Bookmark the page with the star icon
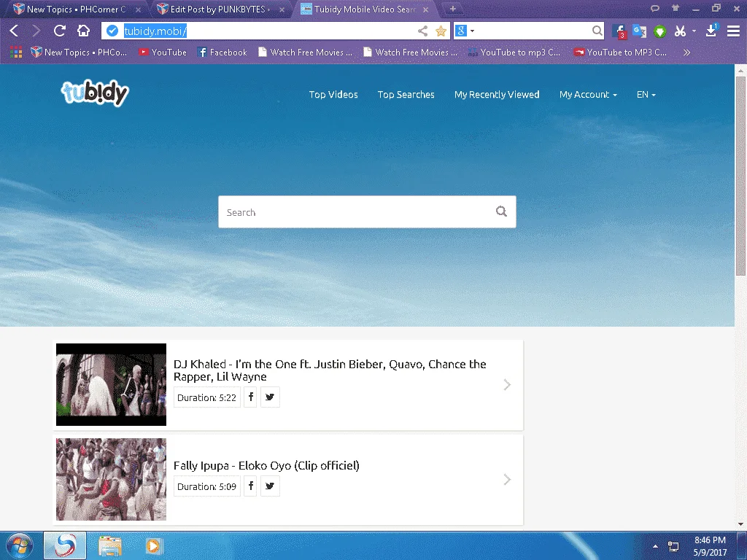The width and height of the screenshot is (747, 560). [441, 31]
